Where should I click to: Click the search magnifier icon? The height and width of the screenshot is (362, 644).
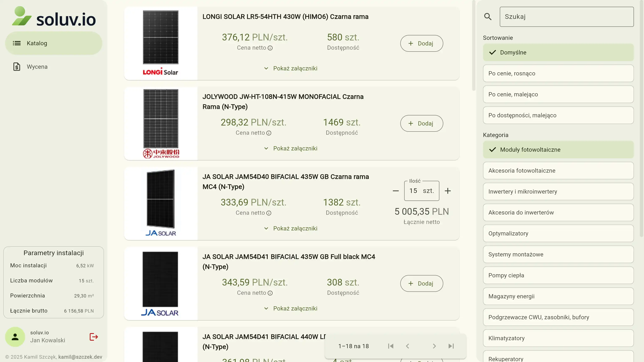pyautogui.click(x=488, y=17)
